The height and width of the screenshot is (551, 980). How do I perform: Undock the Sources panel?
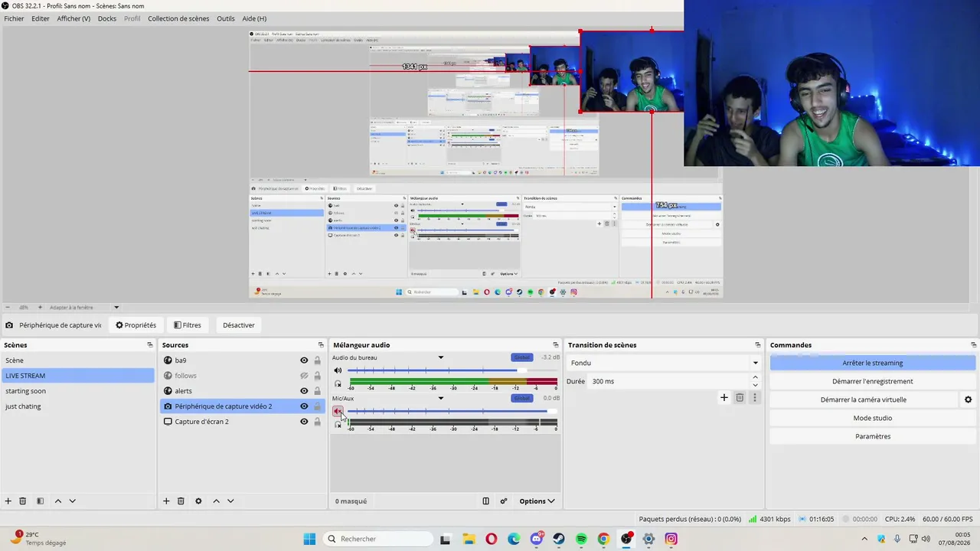[321, 345]
